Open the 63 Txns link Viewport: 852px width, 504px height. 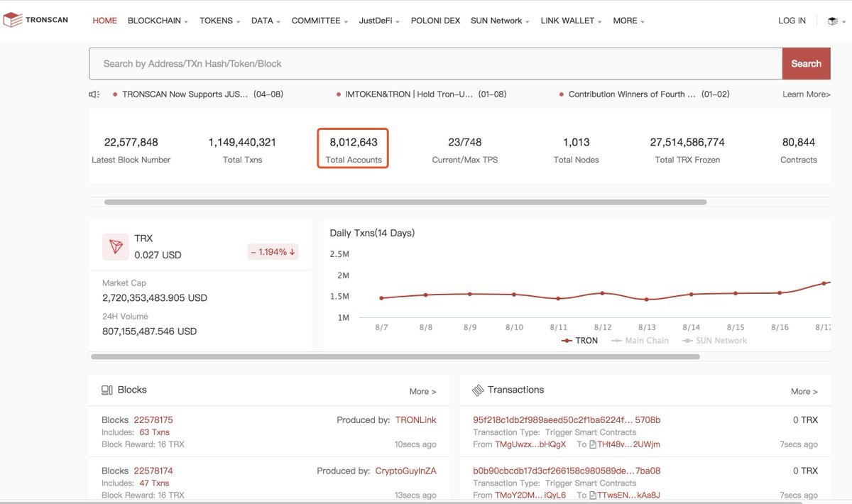(x=154, y=432)
